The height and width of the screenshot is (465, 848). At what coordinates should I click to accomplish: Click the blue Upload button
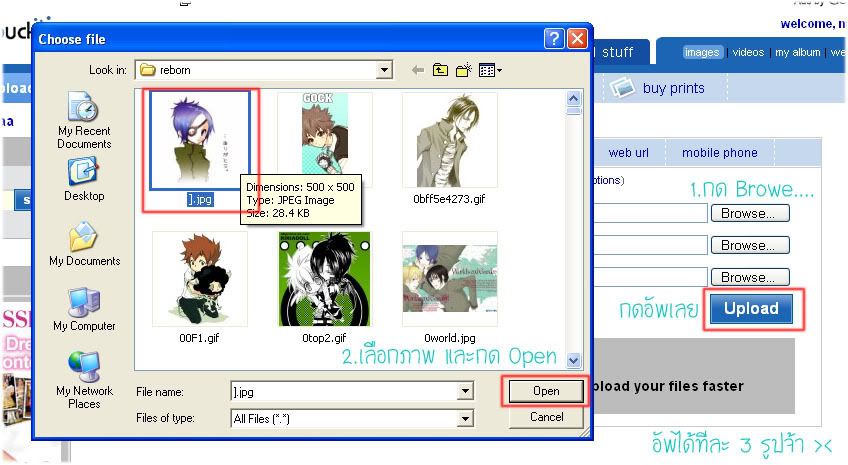(751, 308)
